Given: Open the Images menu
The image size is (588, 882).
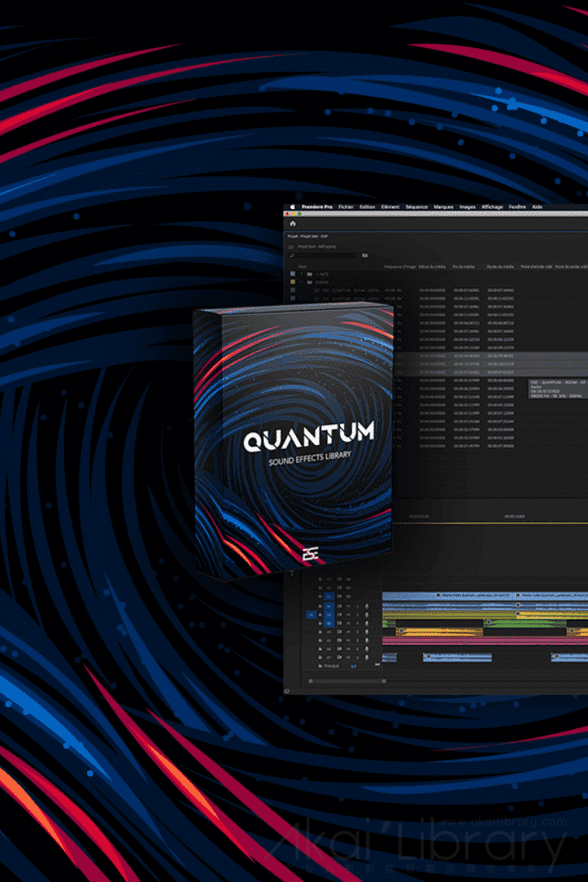Looking at the screenshot, I should coord(467,207).
